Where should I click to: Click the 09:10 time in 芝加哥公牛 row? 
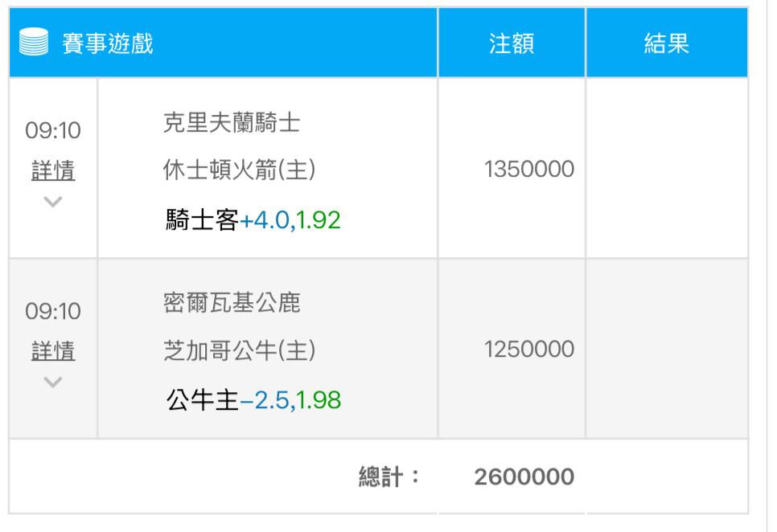[x=53, y=311]
